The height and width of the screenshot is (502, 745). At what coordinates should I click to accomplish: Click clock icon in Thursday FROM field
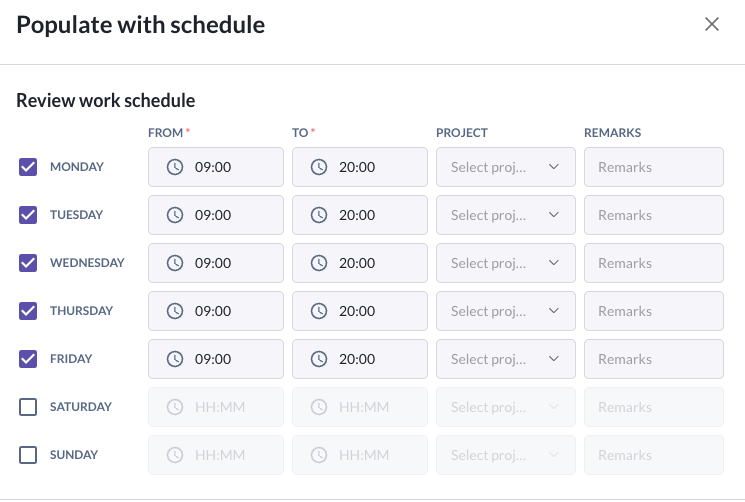click(x=175, y=311)
